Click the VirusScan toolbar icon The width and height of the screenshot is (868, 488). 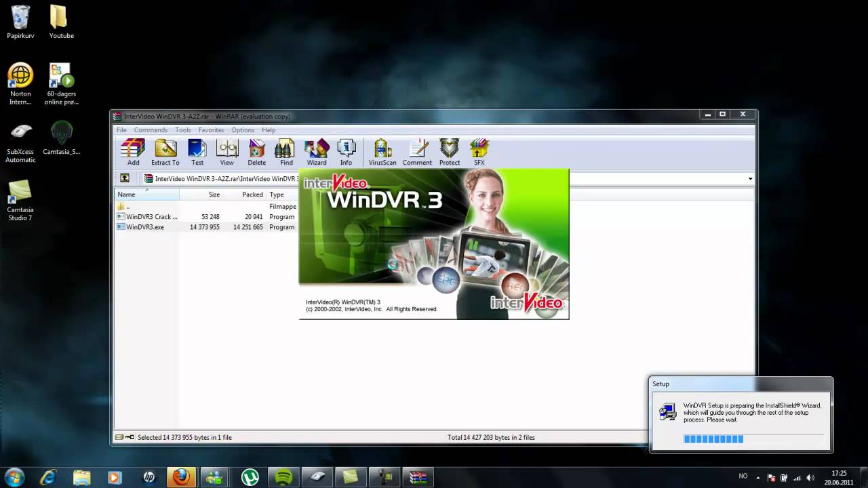(x=382, y=152)
